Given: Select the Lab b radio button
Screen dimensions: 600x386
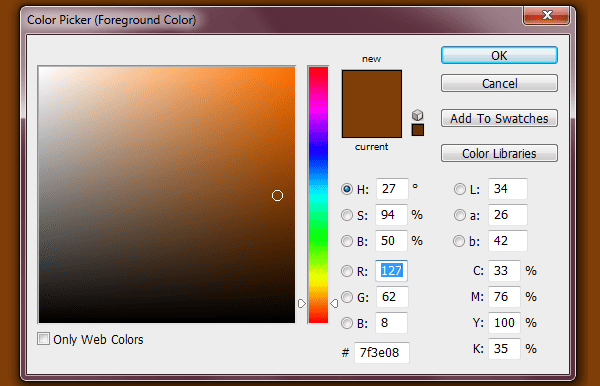Looking at the screenshot, I should [x=459, y=241].
